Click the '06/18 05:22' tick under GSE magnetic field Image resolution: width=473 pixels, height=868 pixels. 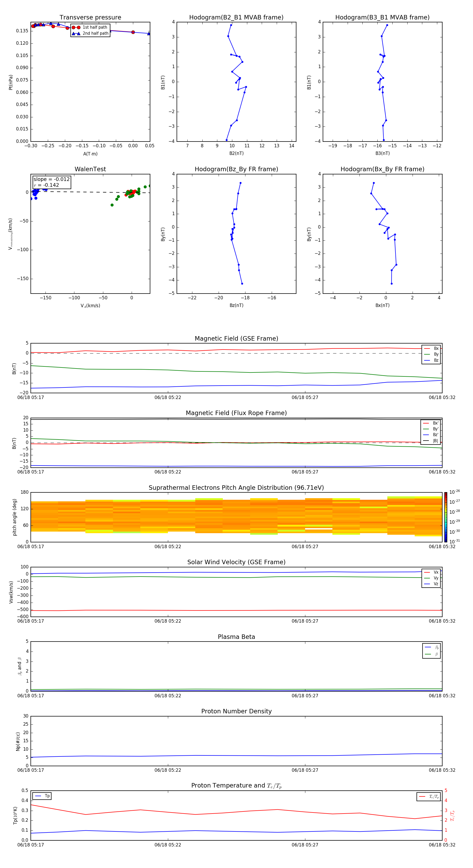click(x=168, y=398)
